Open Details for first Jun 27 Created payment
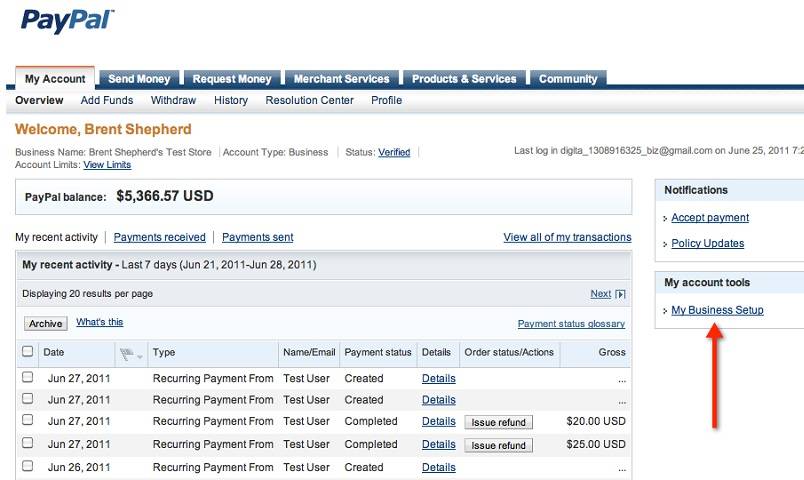804x480 pixels. pos(438,378)
